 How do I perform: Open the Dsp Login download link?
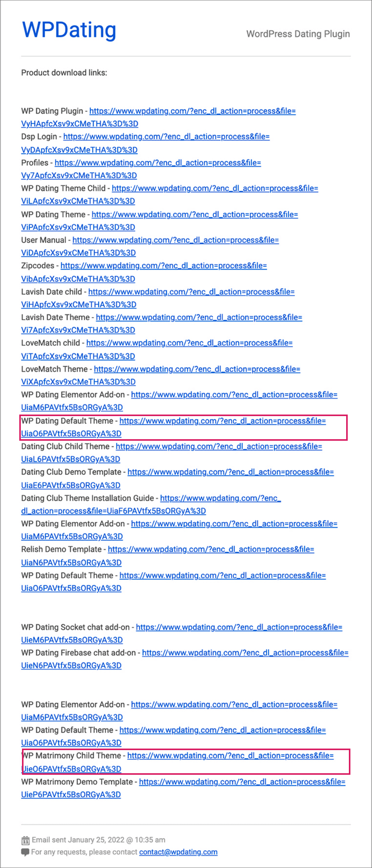pos(167,137)
